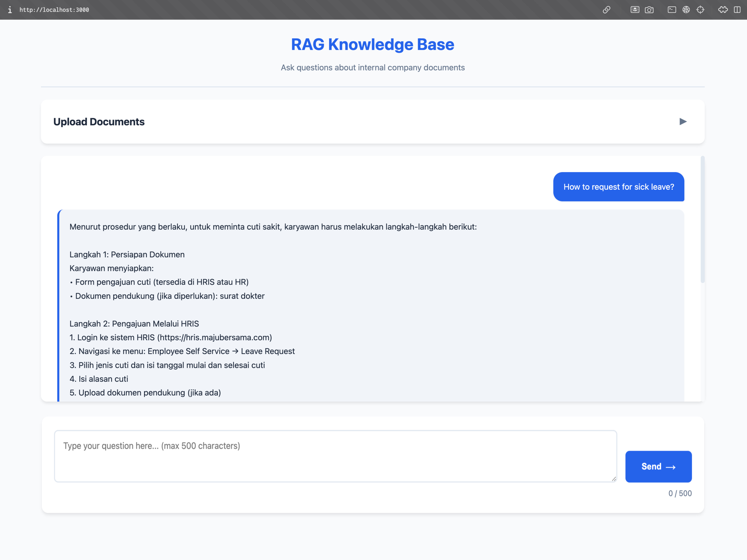Click the sick leave question bubble
Image resolution: width=747 pixels, height=560 pixels.
coord(619,187)
